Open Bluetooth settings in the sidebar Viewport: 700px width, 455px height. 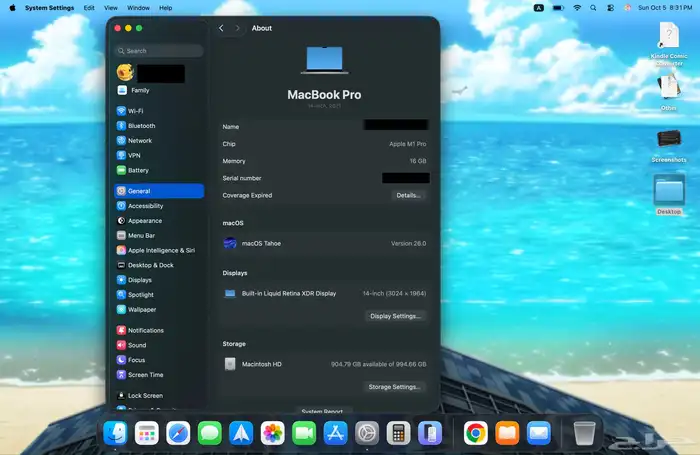pyautogui.click(x=141, y=126)
